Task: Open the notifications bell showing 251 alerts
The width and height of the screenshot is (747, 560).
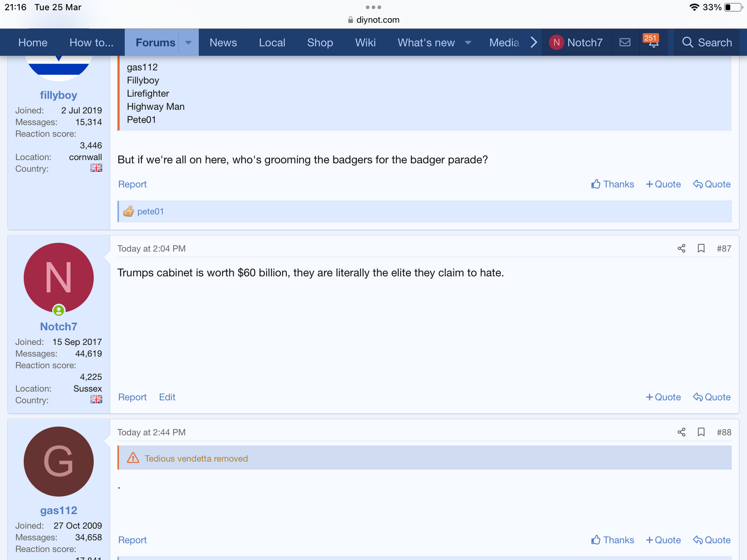Action: pos(653,42)
